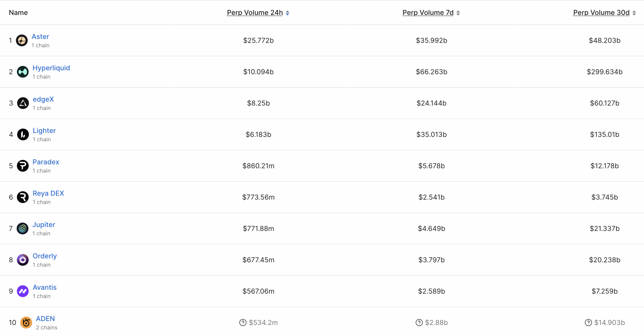Open the Reya DEX protocol link
644x336 pixels.
48,193
